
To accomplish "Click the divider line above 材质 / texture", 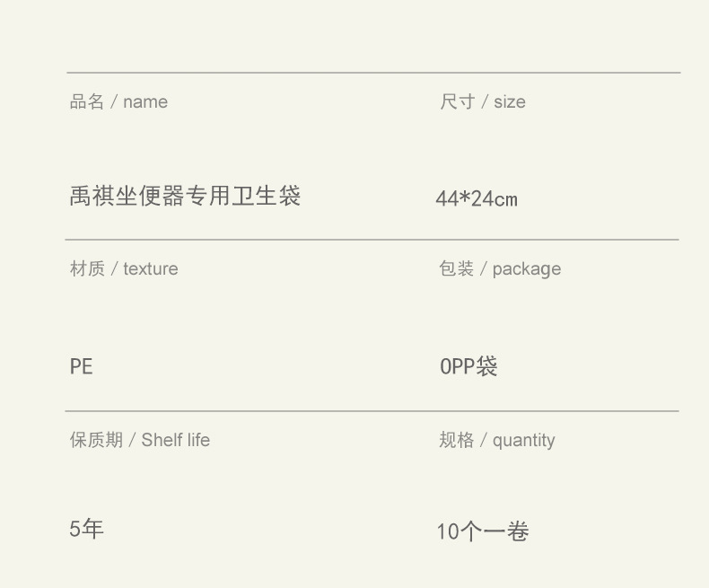I will [372, 240].
